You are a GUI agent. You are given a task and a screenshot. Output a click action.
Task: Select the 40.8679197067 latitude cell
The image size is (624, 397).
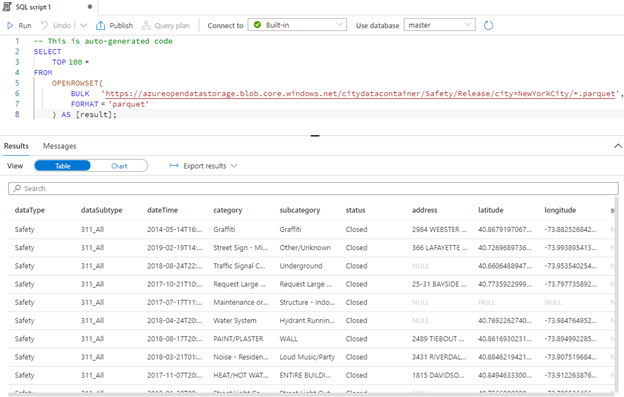[x=505, y=230]
